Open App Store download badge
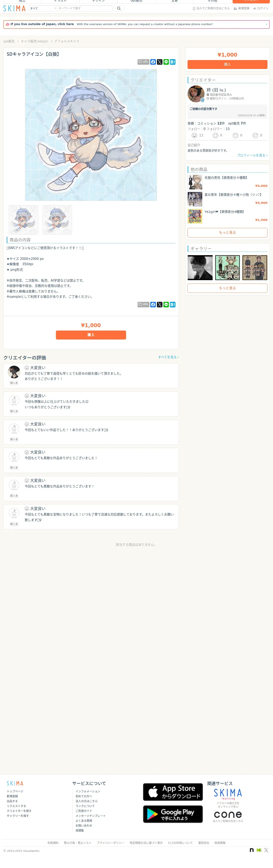 (173, 792)
